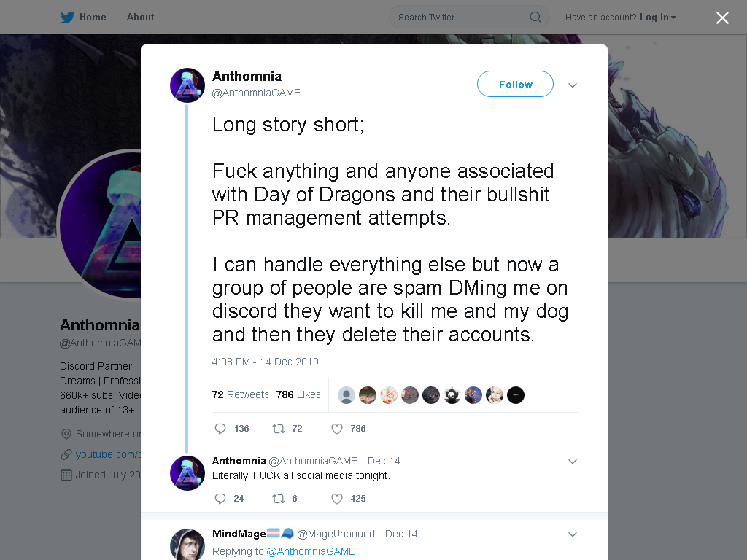Open the Log in dropdown

(658, 17)
